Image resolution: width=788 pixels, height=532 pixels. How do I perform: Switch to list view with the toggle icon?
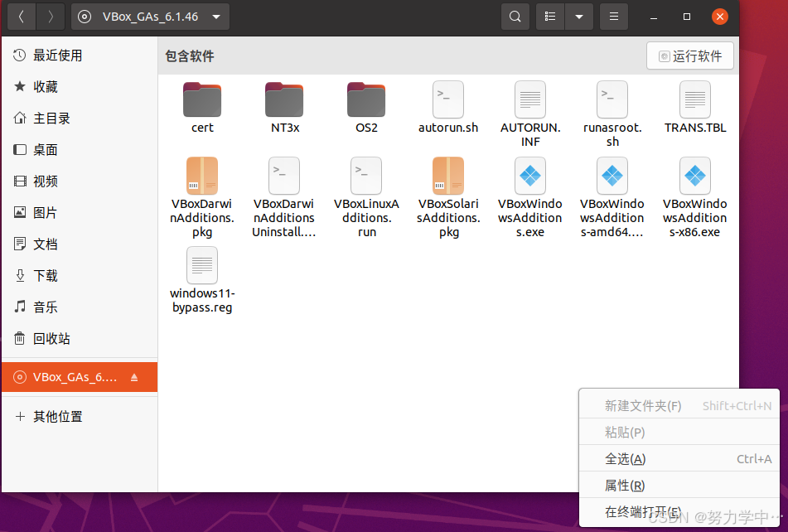tap(550, 17)
